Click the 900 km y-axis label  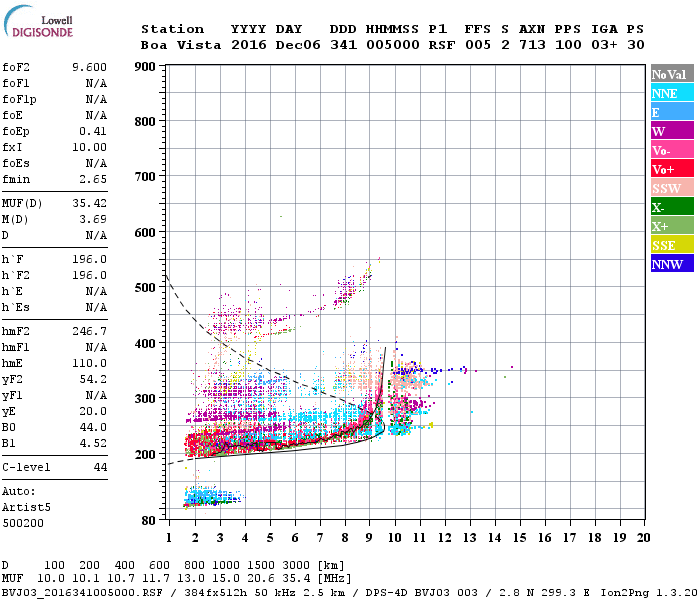145,67
